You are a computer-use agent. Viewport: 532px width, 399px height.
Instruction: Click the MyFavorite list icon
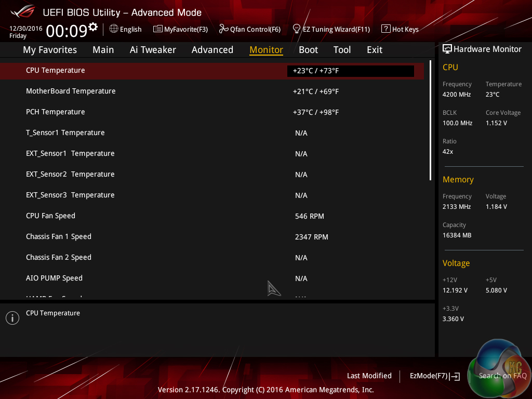158,29
